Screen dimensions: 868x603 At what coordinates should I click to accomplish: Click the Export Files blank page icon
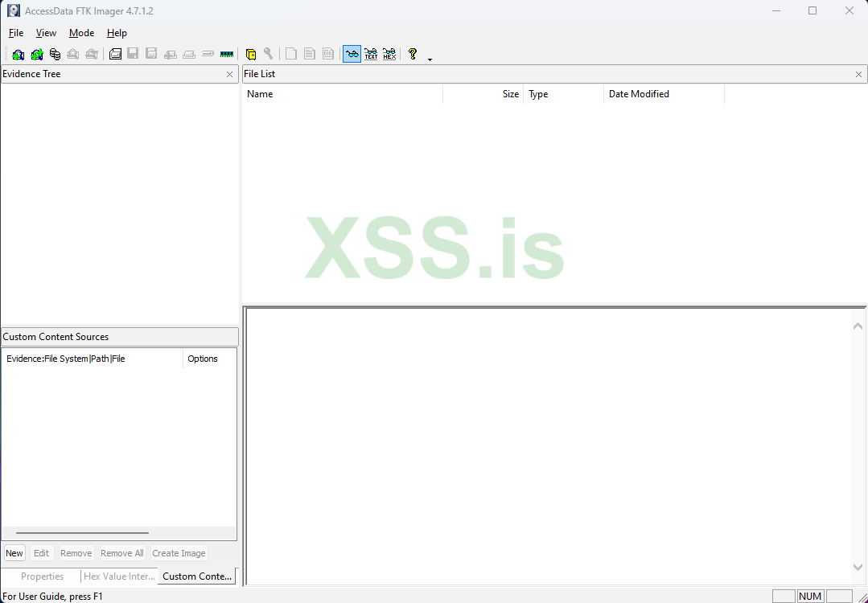tap(291, 54)
